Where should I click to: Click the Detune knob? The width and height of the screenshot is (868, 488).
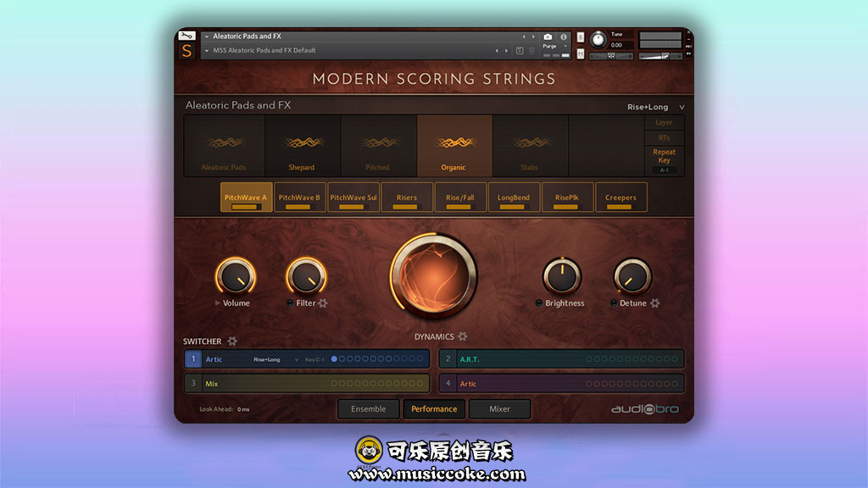pos(632,276)
